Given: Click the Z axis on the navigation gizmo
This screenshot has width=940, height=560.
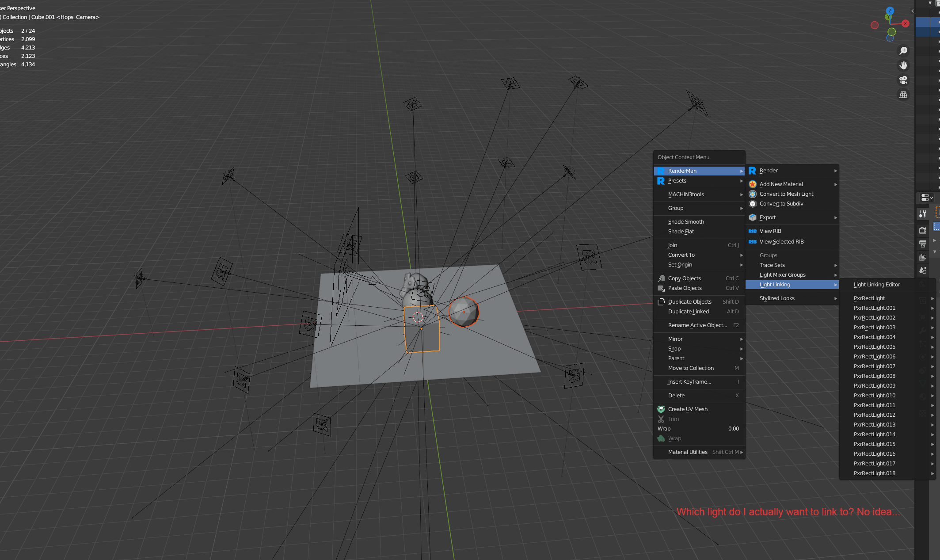Looking at the screenshot, I should click(889, 10).
